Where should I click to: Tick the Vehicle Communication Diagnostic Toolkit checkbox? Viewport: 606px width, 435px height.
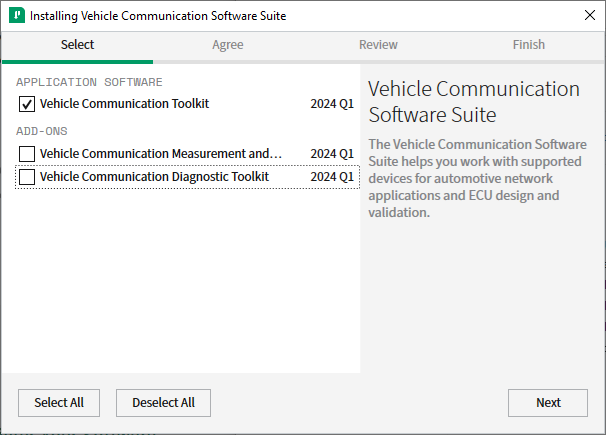27,177
